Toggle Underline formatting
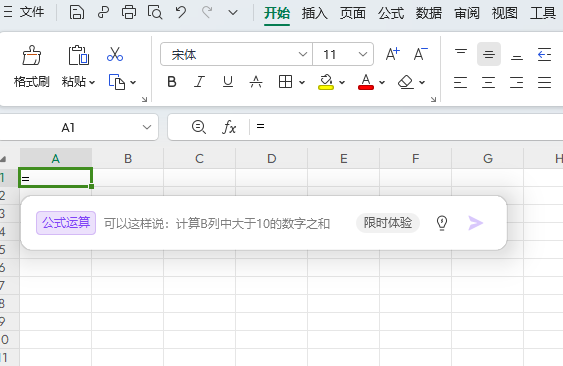563x366 pixels. coord(228,82)
